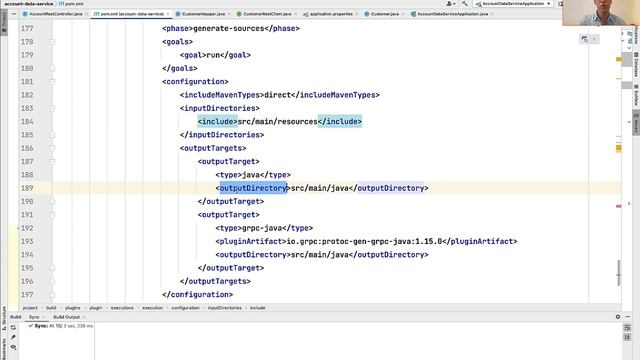The height and width of the screenshot is (360, 640).
Task: Collapse the goals closing fold on line 180
Action: [x=52, y=68]
